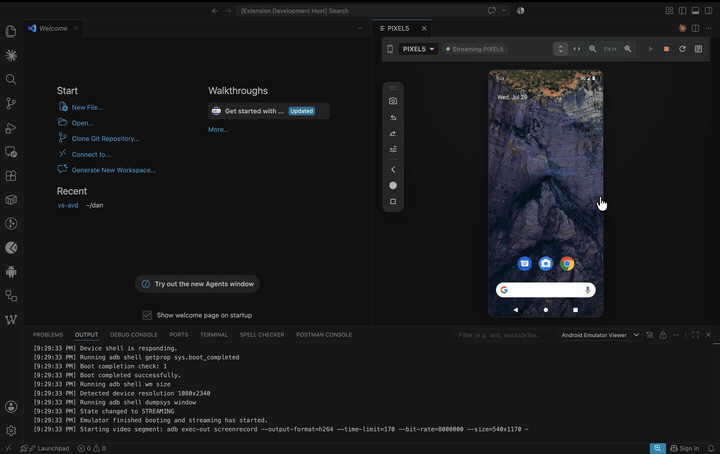Expand the Android Emulator Viewer output channel dropdown
The image size is (720, 454).
pyautogui.click(x=600, y=335)
